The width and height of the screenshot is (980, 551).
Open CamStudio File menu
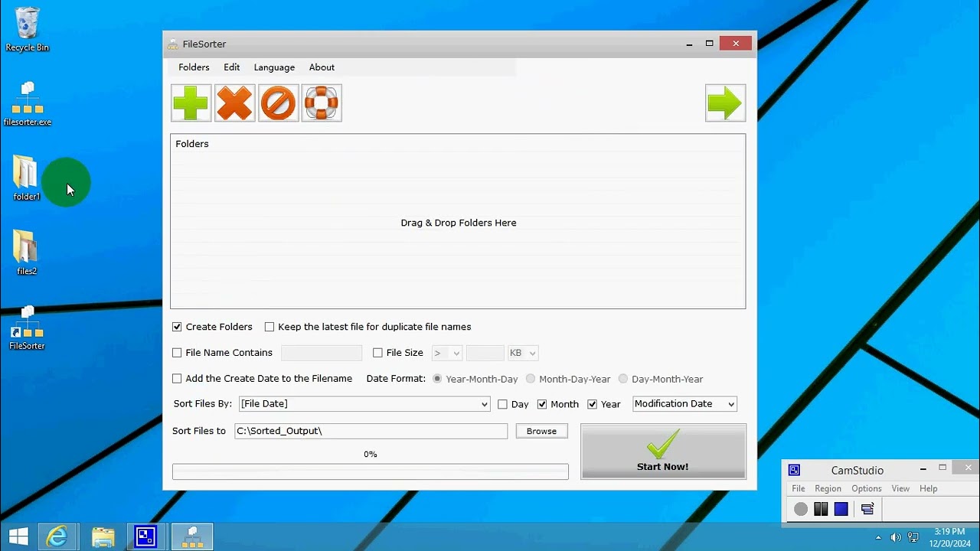coord(799,488)
